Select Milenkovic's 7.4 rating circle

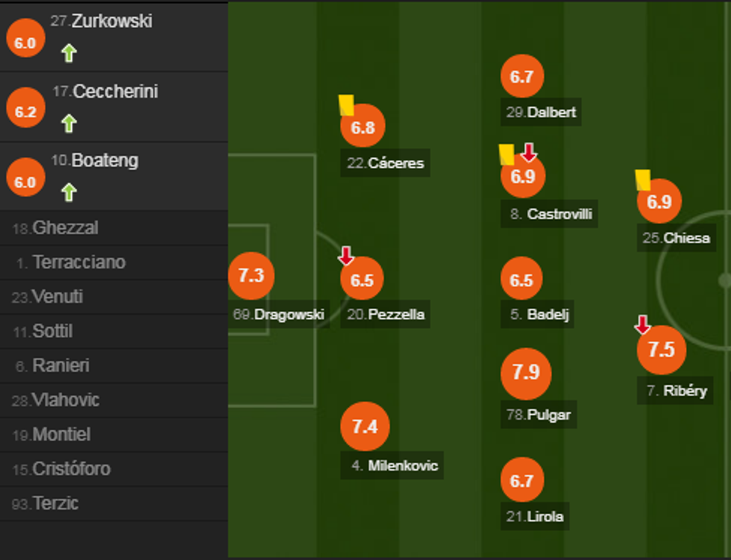(365, 427)
